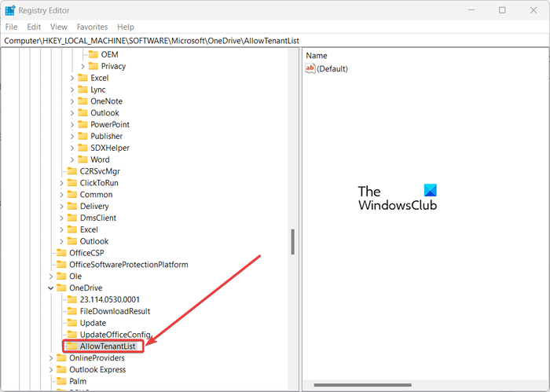Select the ClickToRun folder icon
This screenshot has width=550, height=392.
tap(72, 183)
